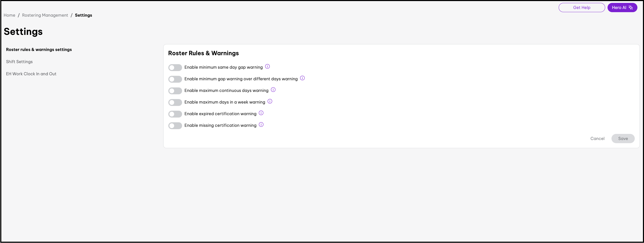
Task: Go to EH Work Clock In and Out
Action: pos(31,74)
